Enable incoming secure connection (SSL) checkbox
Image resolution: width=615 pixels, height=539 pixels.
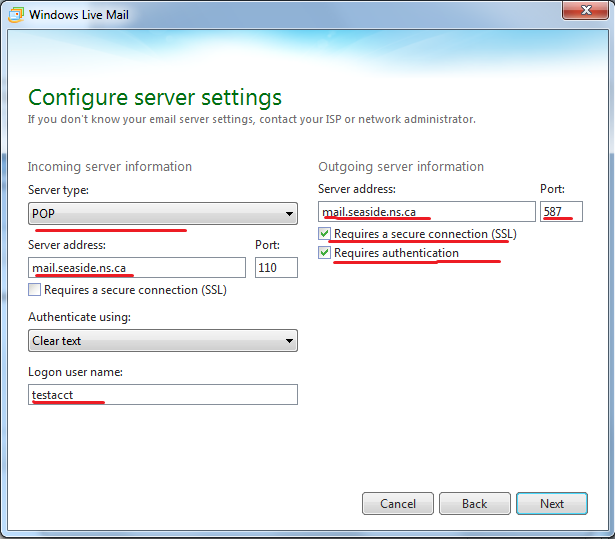coord(35,290)
